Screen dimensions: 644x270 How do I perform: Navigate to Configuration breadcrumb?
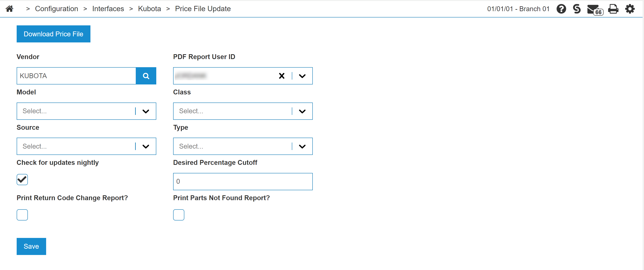pyautogui.click(x=56, y=9)
